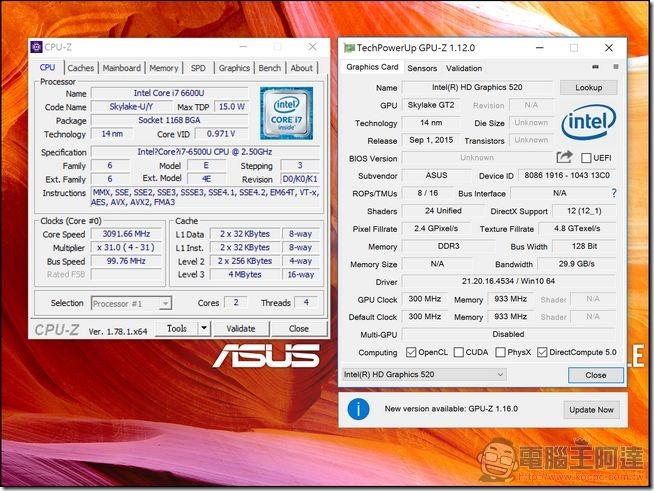Click the Level 3 cache value 4 MBytes
This screenshot has width=654, height=491.
pyautogui.click(x=245, y=274)
